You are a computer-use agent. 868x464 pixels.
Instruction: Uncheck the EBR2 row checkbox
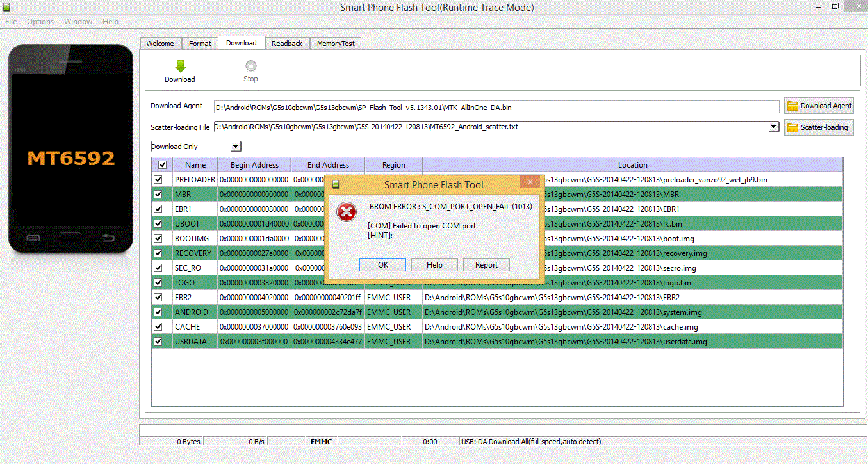tap(158, 298)
